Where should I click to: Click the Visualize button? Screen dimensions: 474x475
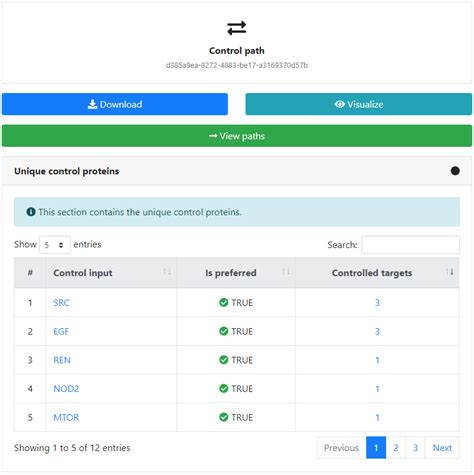[x=359, y=104]
